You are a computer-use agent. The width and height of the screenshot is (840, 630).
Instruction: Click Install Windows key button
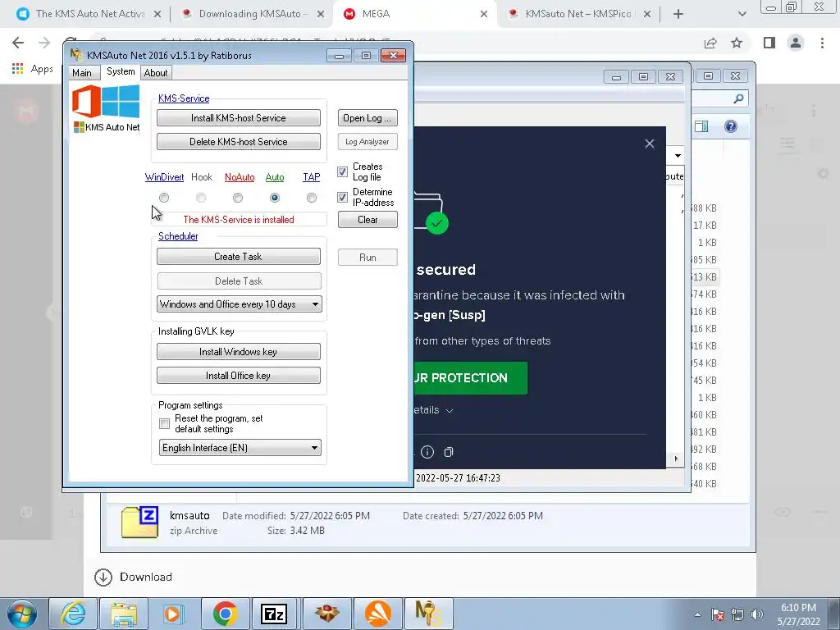(x=239, y=352)
